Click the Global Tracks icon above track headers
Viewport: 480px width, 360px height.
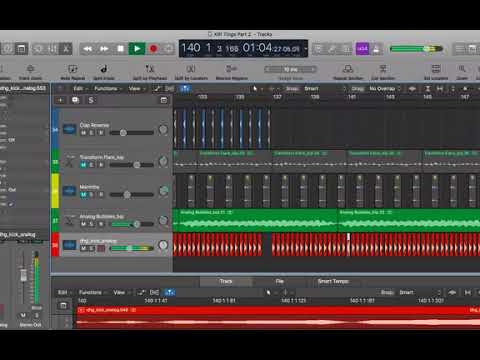pyautogui.click(x=164, y=100)
